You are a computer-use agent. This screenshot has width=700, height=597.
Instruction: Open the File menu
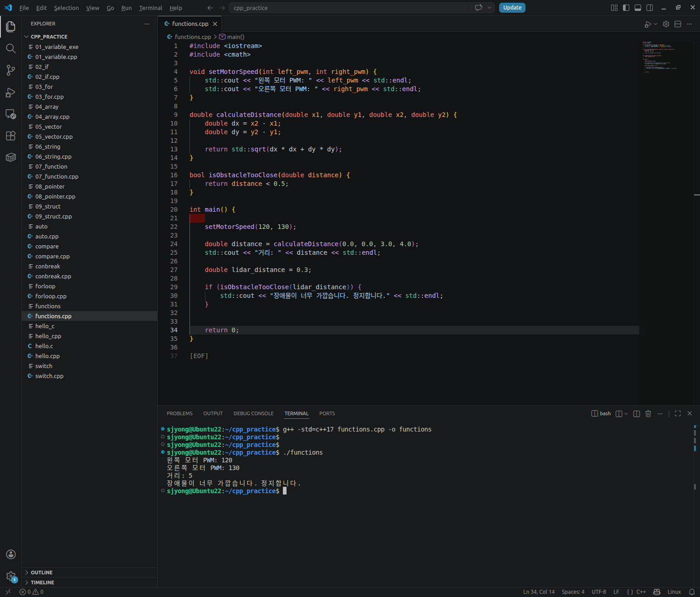24,8
